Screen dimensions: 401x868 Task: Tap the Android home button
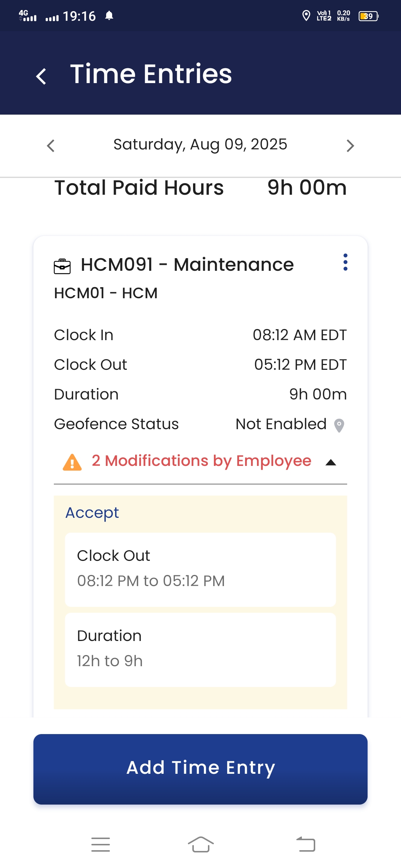(200, 845)
